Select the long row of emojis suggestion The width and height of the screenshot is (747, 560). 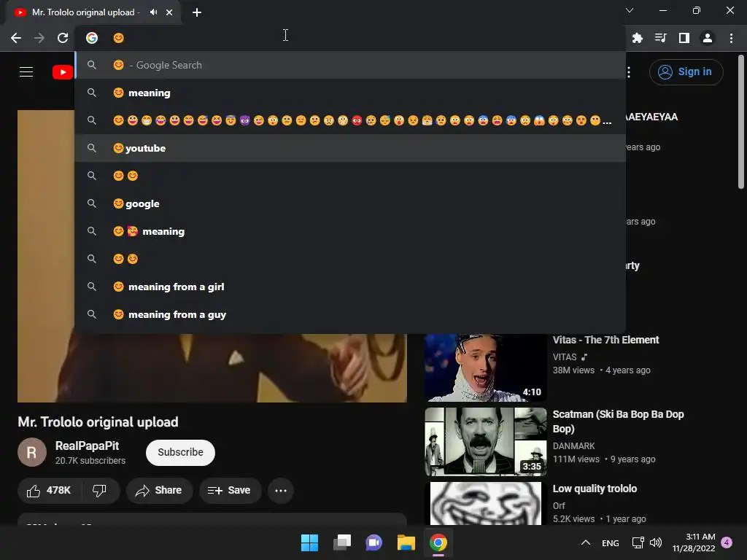coord(350,120)
